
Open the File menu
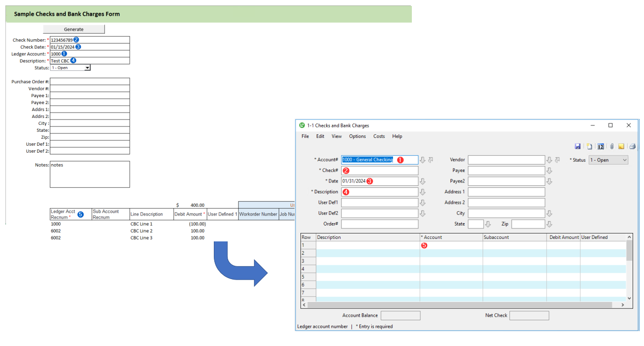305,136
